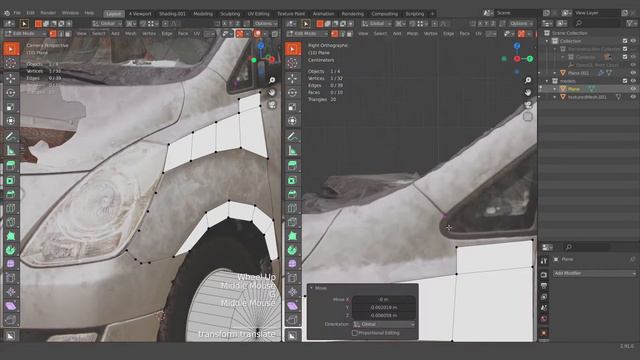Select the Extrude Region tool in right viewport
The image size is (640, 360).
[x=293, y=166]
